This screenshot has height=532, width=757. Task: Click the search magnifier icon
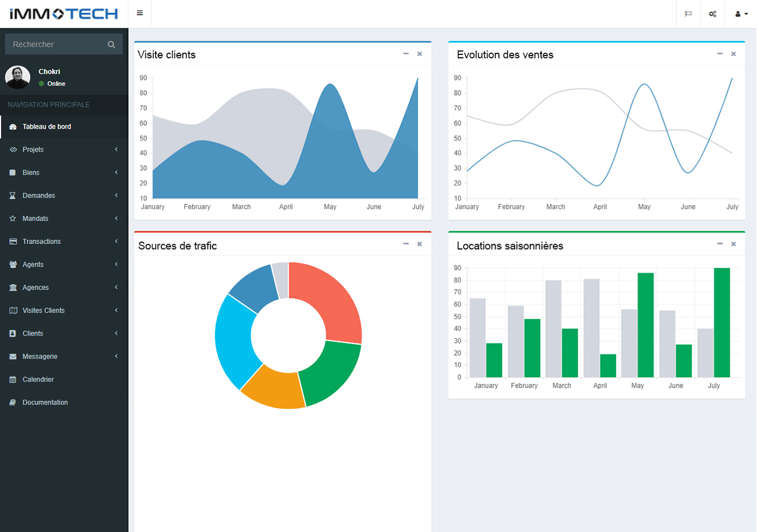coord(111,44)
